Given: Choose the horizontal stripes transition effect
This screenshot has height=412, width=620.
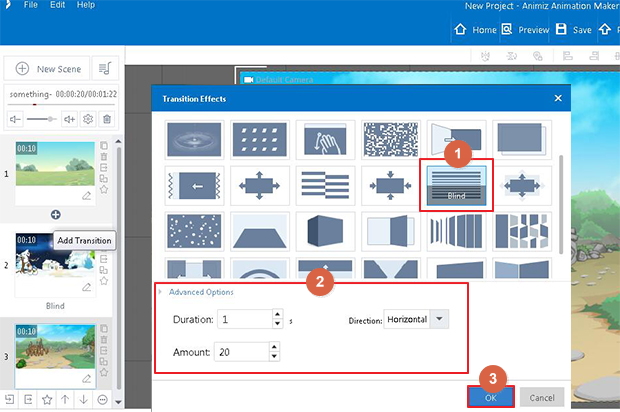Looking at the screenshot, I should [x=325, y=185].
